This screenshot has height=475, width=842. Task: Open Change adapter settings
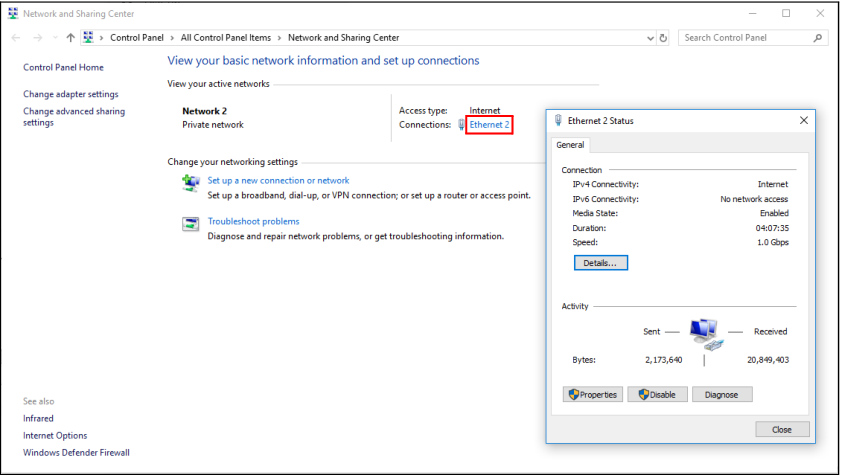pyautogui.click(x=70, y=94)
